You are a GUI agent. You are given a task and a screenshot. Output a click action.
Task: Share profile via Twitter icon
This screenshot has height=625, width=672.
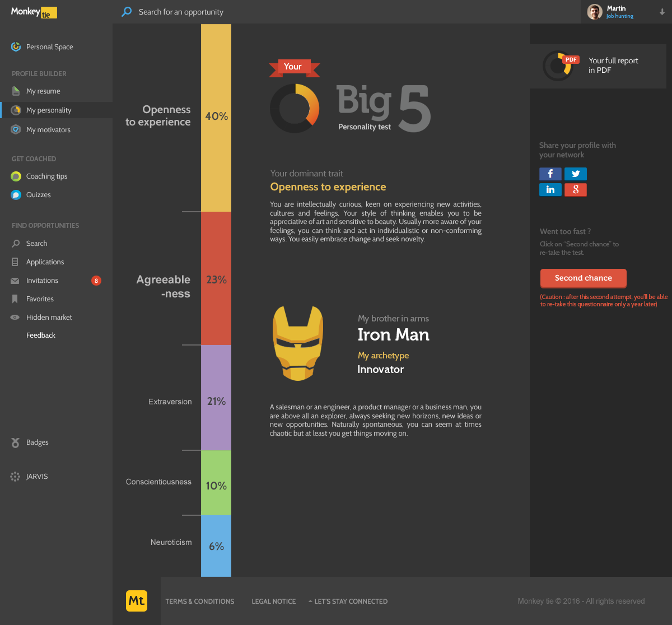pos(575,174)
